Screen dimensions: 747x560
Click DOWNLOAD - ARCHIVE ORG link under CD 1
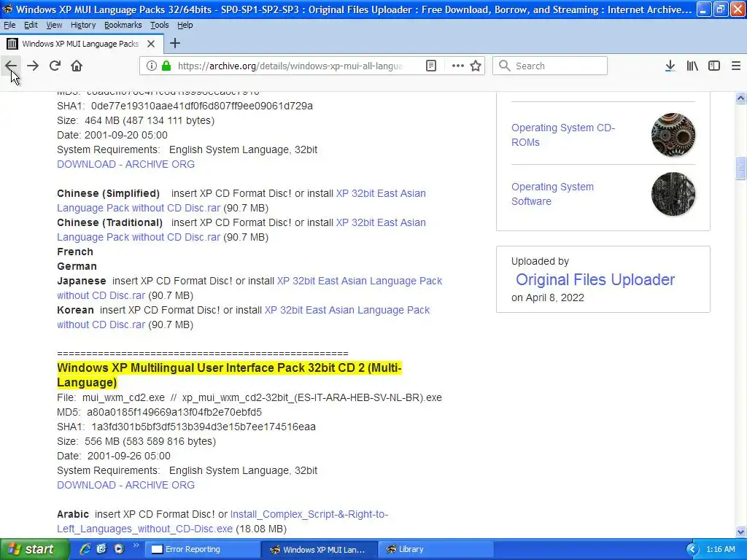125,164
